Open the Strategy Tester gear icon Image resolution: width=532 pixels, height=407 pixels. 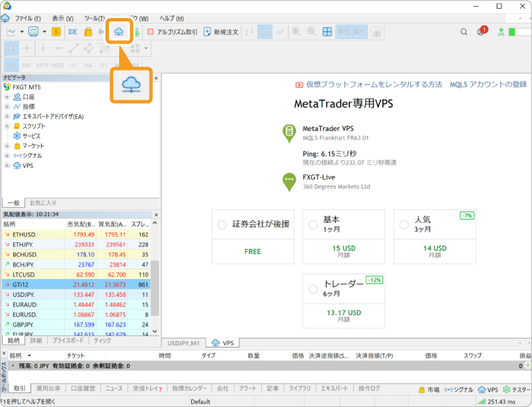click(506, 390)
